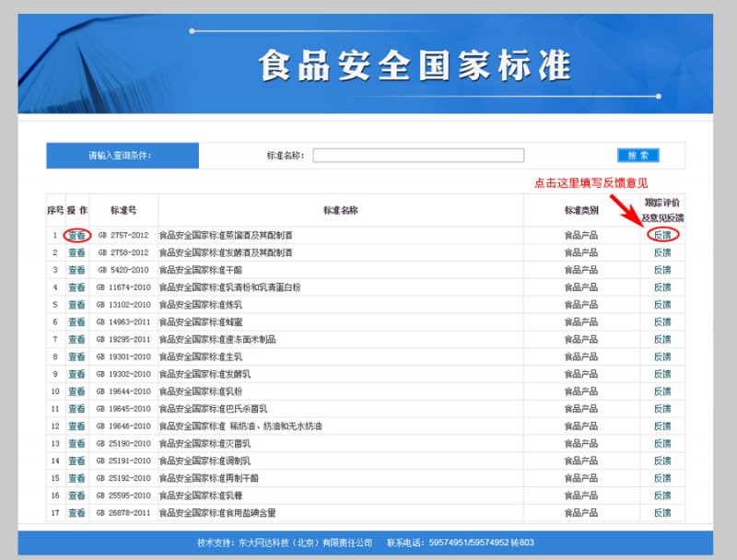Open 反馈 for GB 2757-2012 row
The height and width of the screenshot is (560, 737).
pyautogui.click(x=662, y=235)
